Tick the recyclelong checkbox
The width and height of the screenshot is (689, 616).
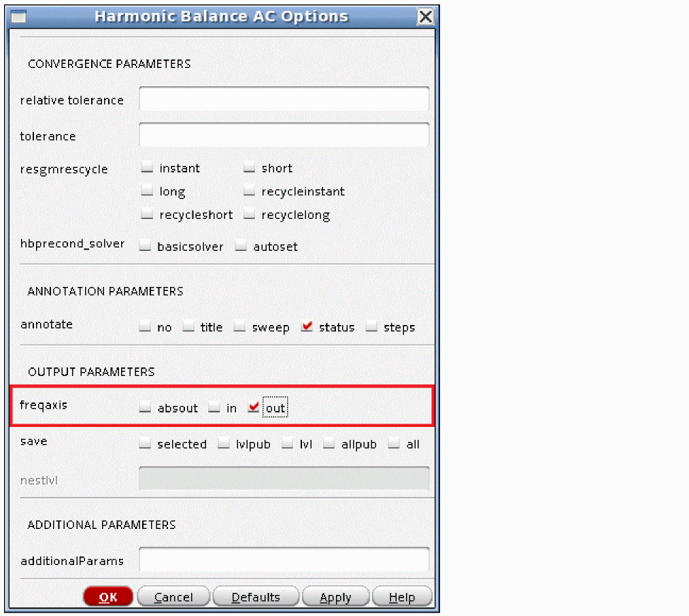tap(249, 214)
